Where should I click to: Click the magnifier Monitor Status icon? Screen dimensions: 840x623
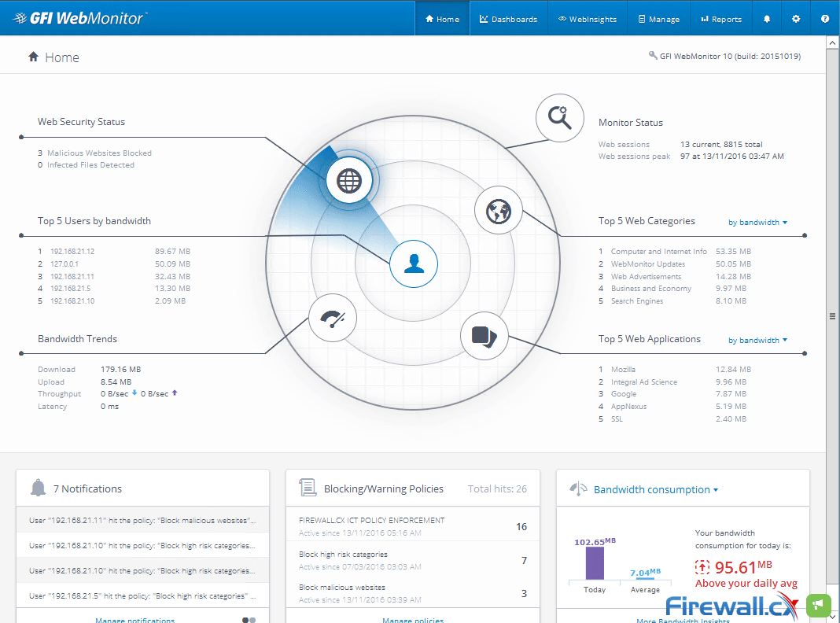(x=560, y=118)
